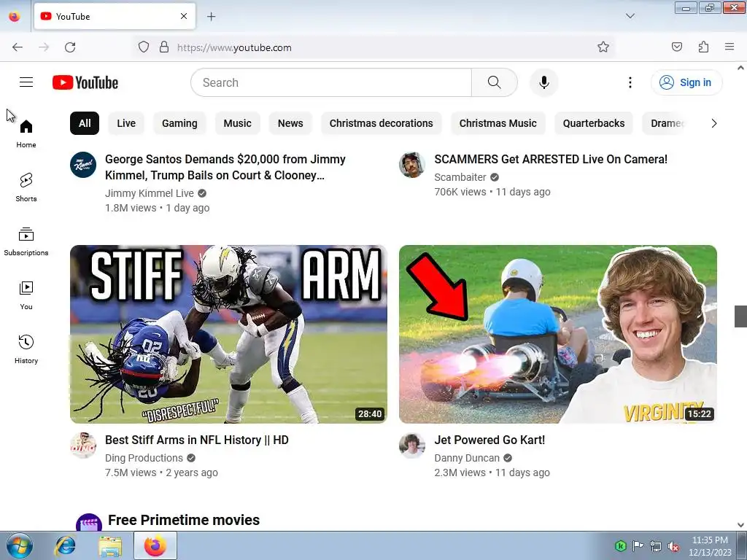The image size is (747, 560).
Task: Go to Home in the sidebar
Action: tap(26, 134)
